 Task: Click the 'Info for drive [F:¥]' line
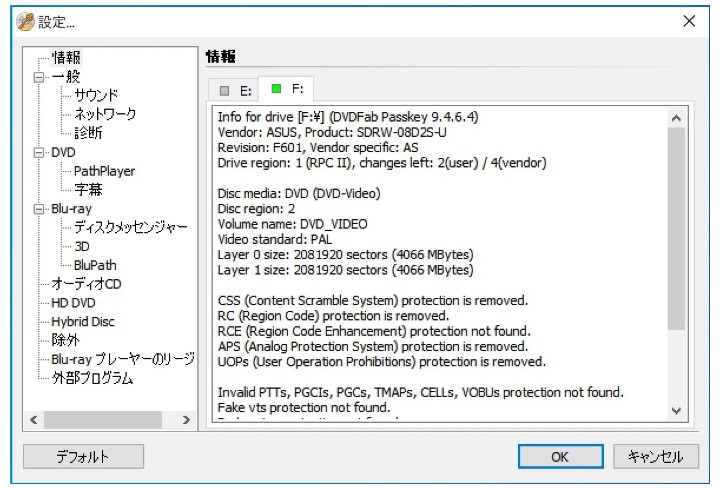coord(348,117)
